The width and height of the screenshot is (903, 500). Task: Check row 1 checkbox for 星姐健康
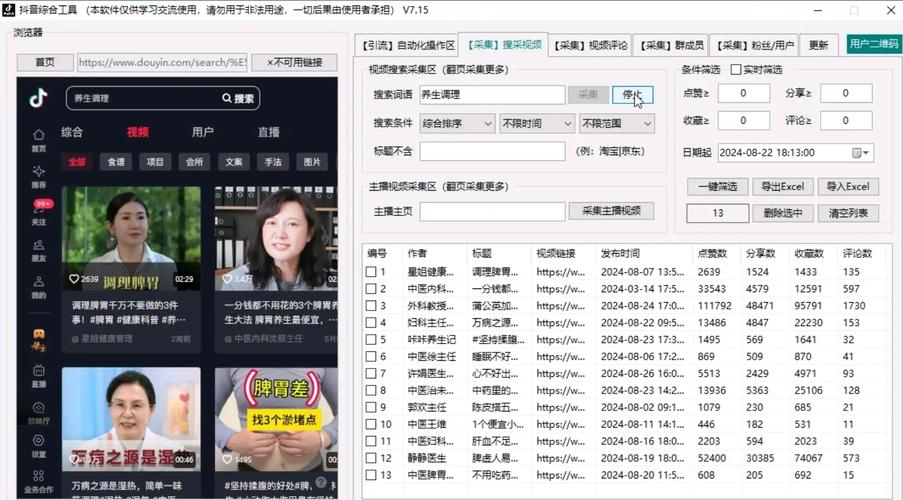click(371, 272)
